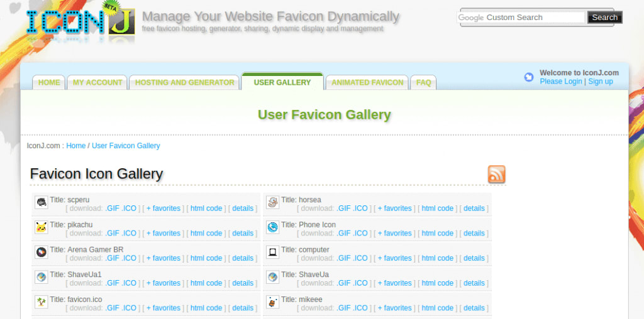
Task: Download Phone Icon as .ICO
Action: click(360, 234)
